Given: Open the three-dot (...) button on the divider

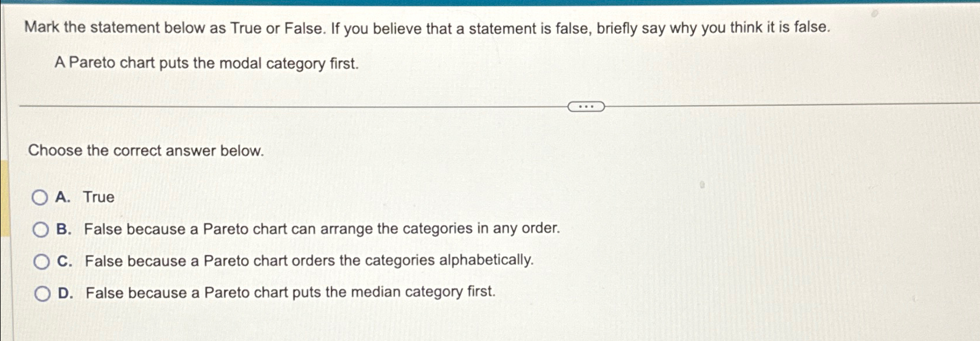Looking at the screenshot, I should click(x=586, y=106).
